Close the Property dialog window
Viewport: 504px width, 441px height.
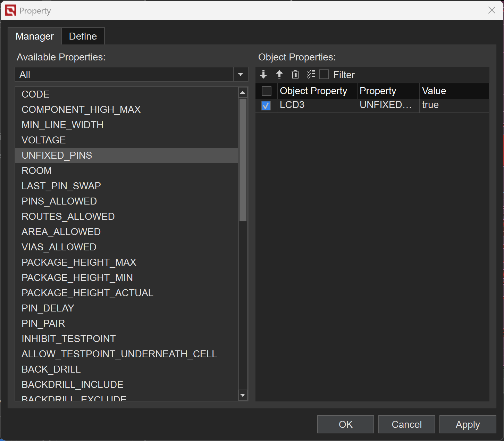[x=492, y=10]
